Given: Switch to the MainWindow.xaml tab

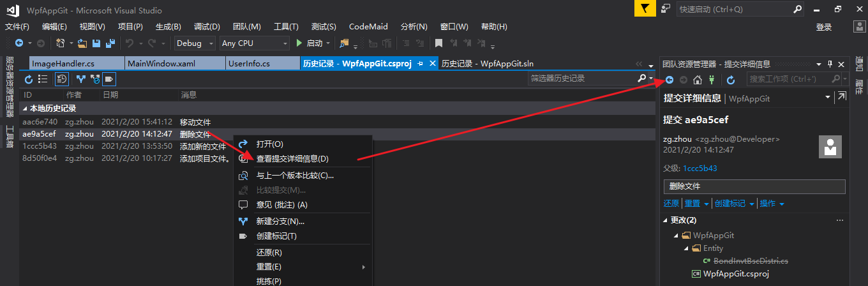Looking at the screenshot, I should coord(174,64).
